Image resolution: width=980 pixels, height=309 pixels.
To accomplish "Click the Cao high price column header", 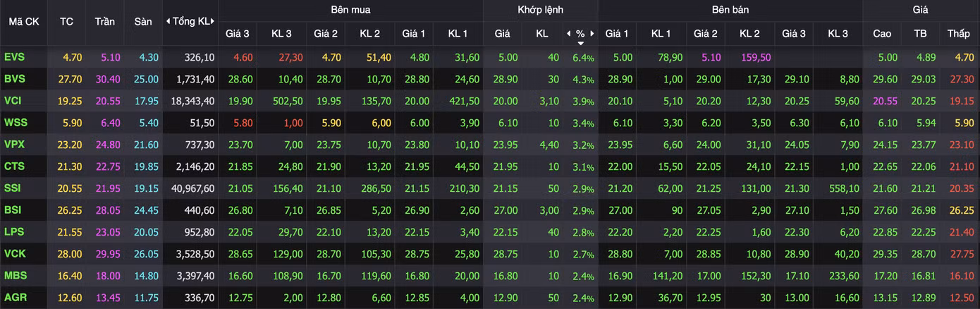I will [882, 33].
